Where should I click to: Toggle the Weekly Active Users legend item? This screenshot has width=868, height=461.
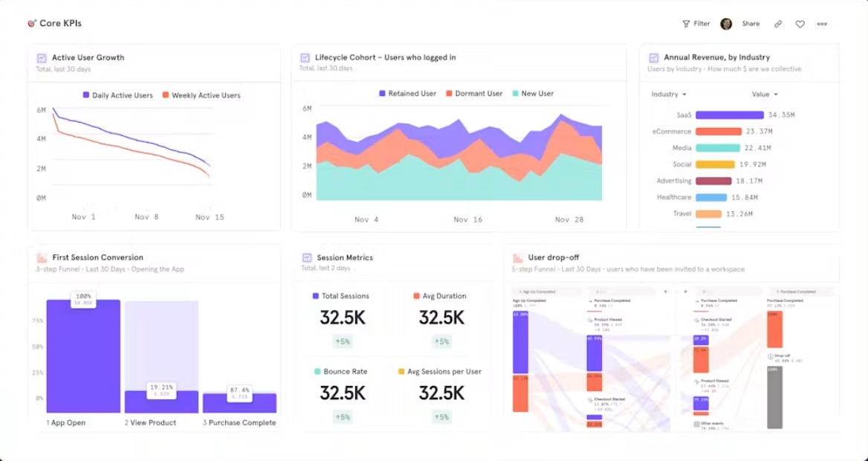click(x=201, y=95)
